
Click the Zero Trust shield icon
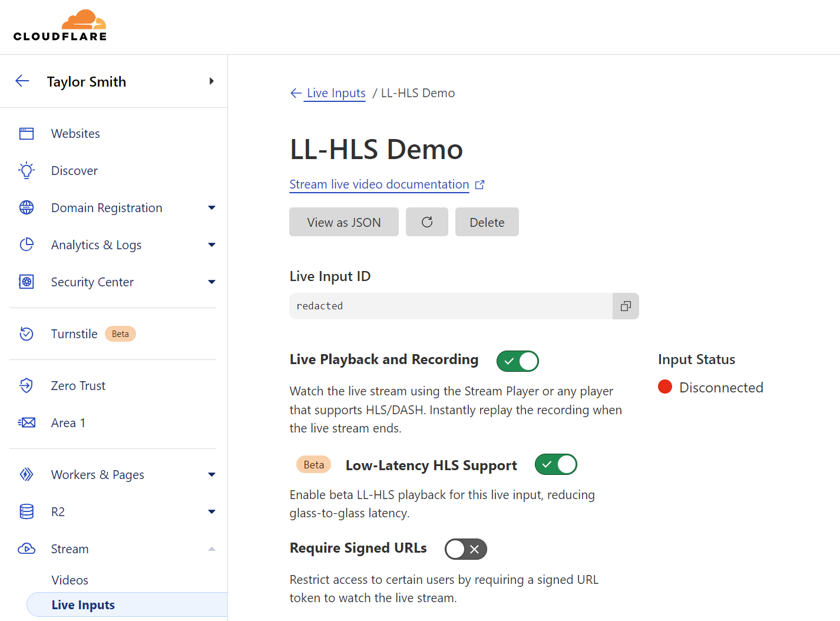pyautogui.click(x=27, y=385)
